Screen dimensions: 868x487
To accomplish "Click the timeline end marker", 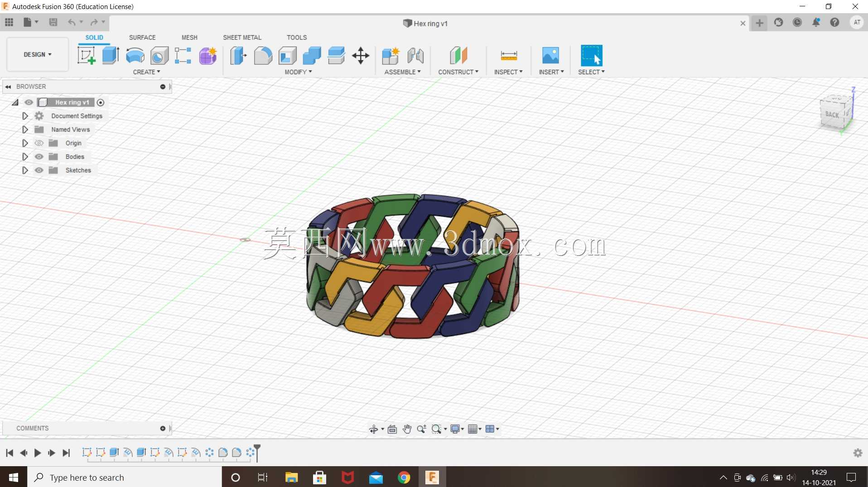I will tap(257, 453).
